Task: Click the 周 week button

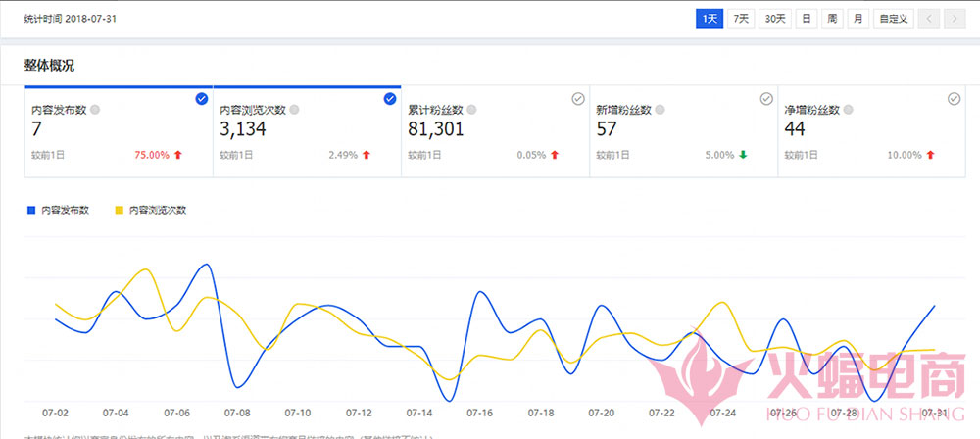Action: (x=831, y=19)
